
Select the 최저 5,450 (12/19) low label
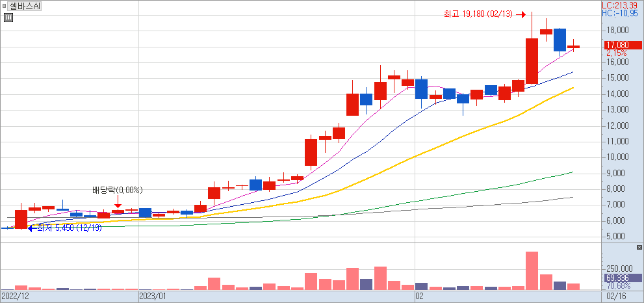pos(70,228)
